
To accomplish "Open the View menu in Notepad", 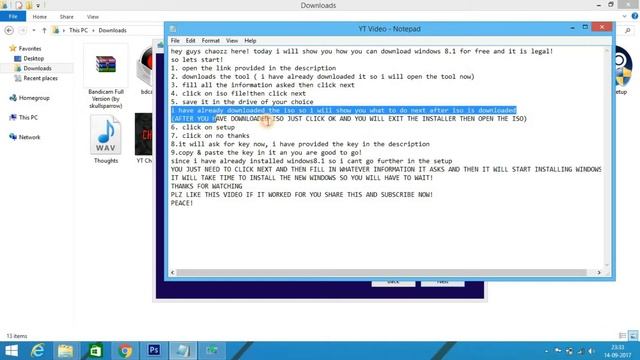I will point(232,41).
